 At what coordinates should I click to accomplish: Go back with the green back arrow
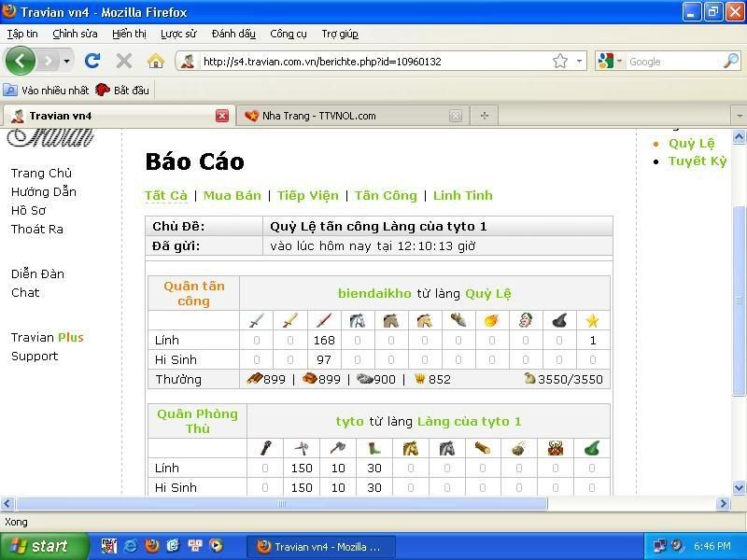20,61
